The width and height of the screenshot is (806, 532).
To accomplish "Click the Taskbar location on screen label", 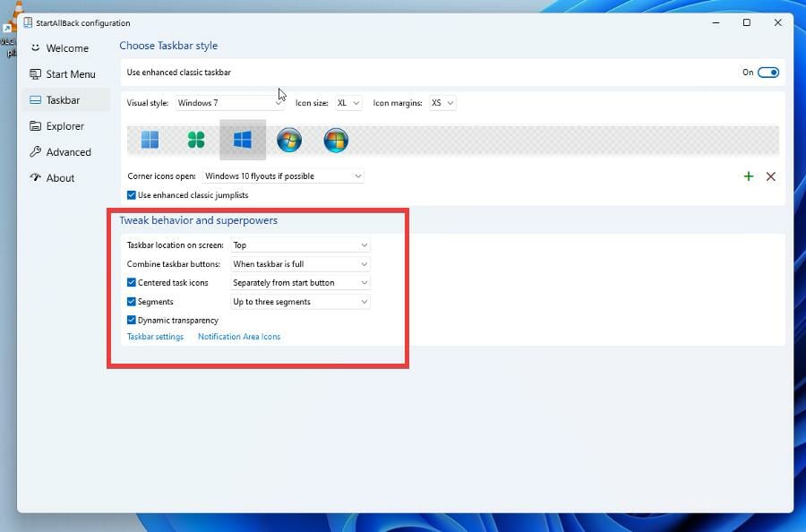I will point(176,245).
